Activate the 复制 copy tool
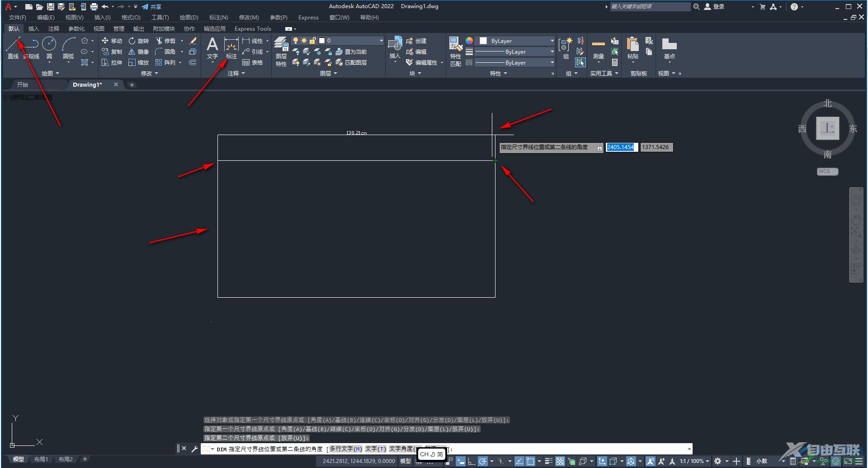The width and height of the screenshot is (868, 468). click(112, 51)
